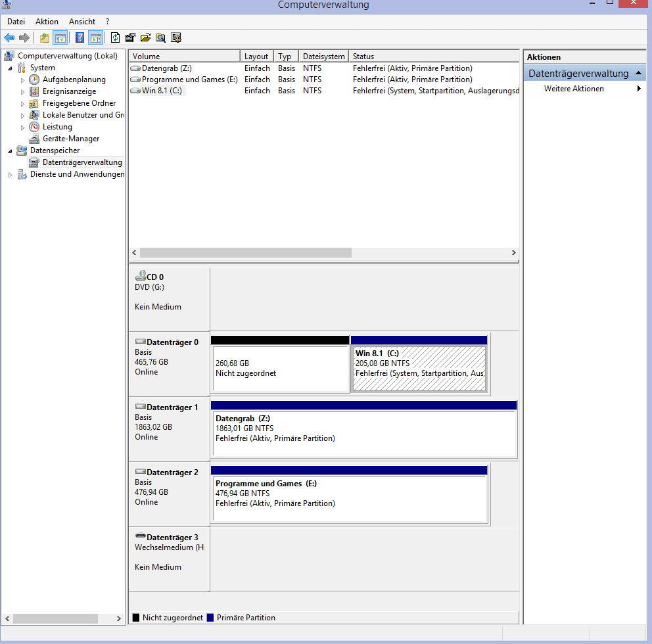Select the Datenträger 2 disk label

tap(168, 494)
